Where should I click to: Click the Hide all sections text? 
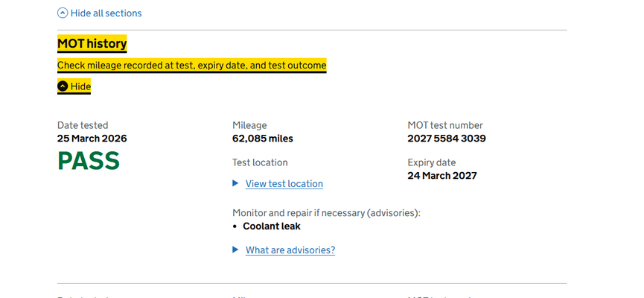(106, 13)
